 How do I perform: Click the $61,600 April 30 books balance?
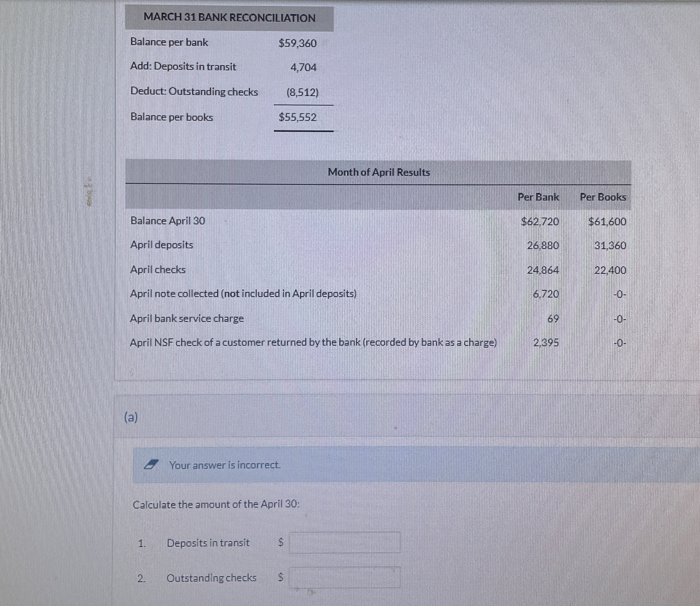607,221
